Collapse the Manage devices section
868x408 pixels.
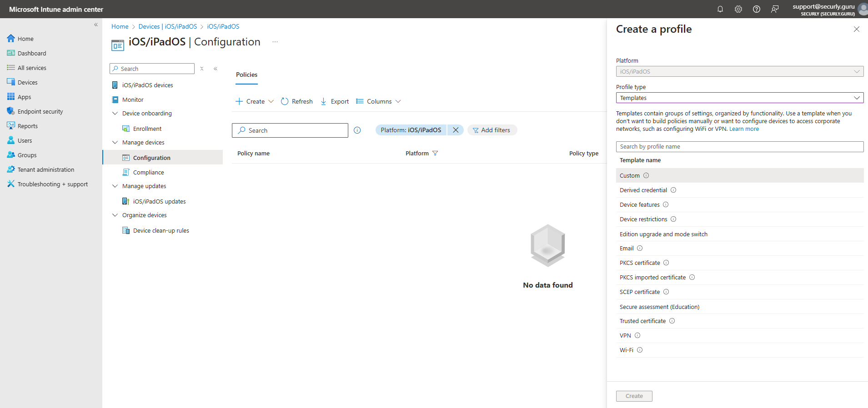point(115,143)
